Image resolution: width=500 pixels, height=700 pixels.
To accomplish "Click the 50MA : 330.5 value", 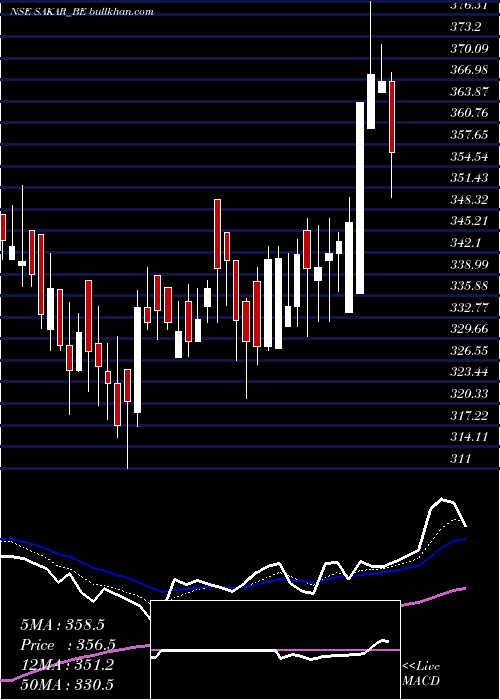I will (66, 685).
